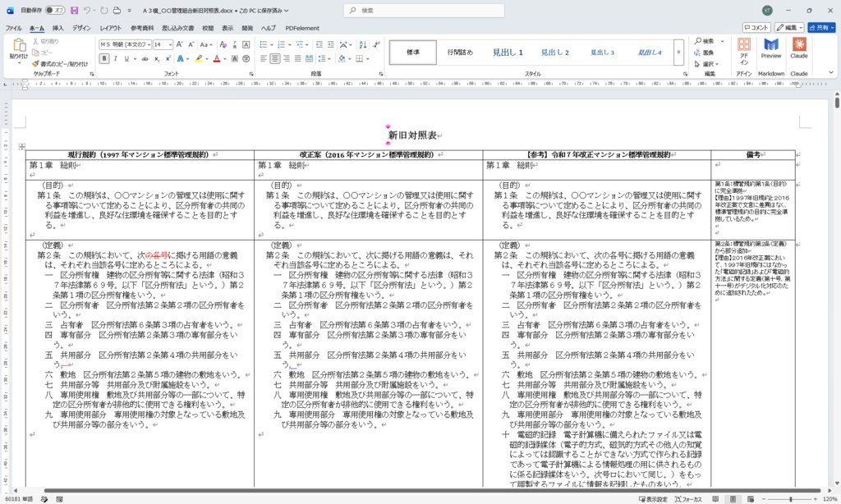Viewport: 841px width, 504px height.
Task: Click the yellow text highlight color button
Action: [199, 59]
